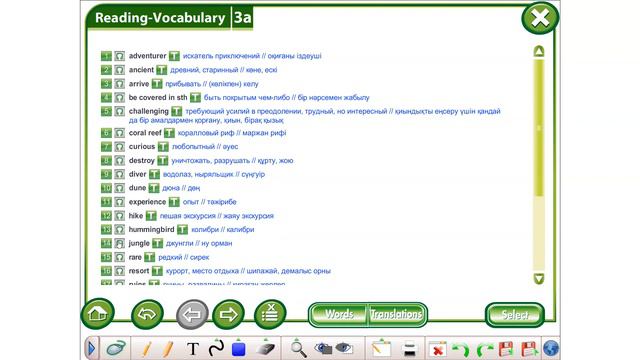Click the clear list icon button

pyautogui.click(x=270, y=314)
